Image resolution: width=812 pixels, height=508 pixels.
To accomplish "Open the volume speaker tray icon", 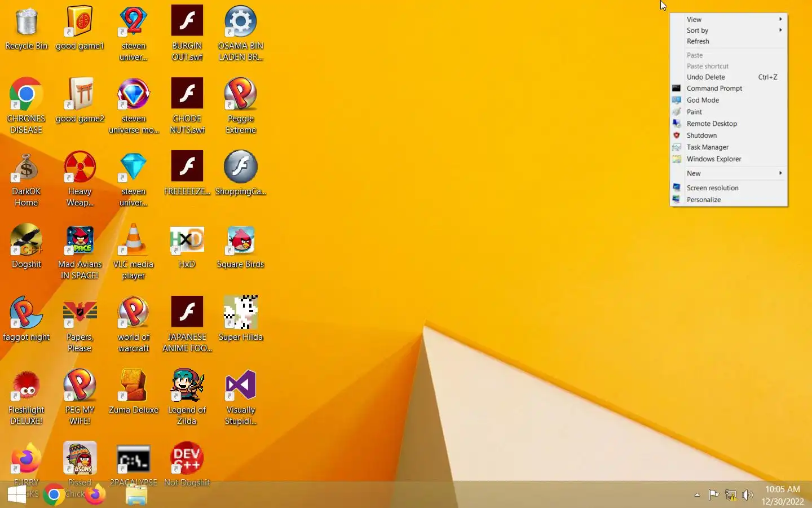I will pos(748,495).
